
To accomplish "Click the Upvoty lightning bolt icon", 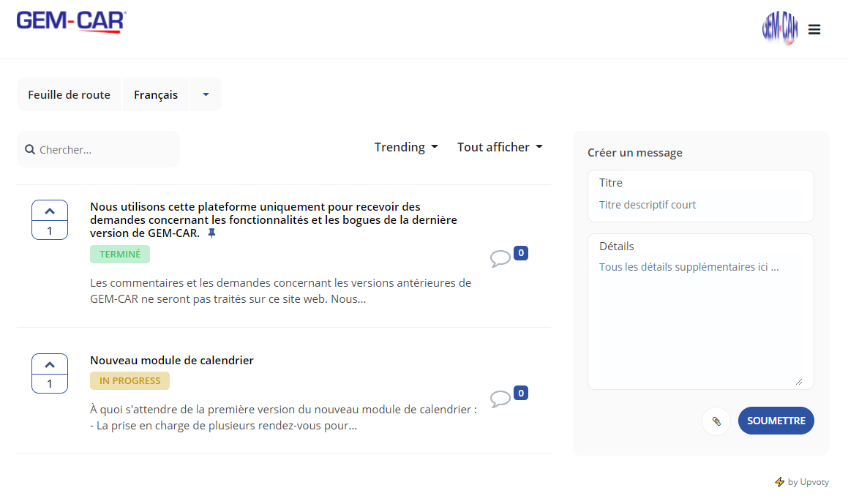I will (x=779, y=482).
